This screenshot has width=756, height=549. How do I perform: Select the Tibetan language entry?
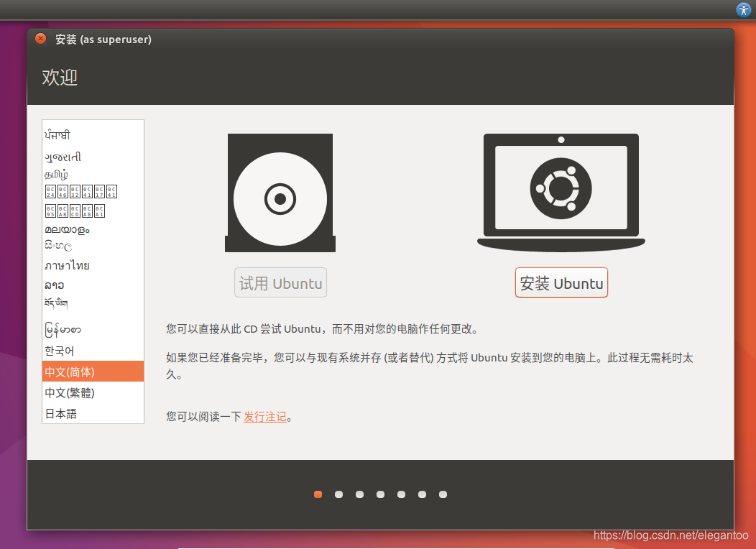click(93, 303)
